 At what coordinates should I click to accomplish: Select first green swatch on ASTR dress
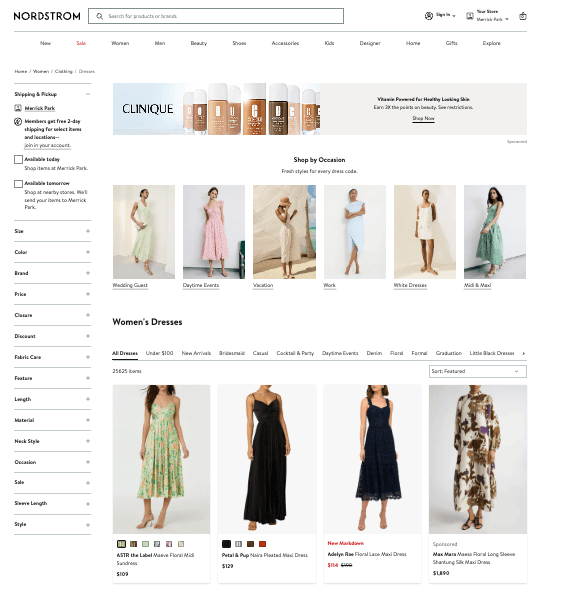[121, 544]
